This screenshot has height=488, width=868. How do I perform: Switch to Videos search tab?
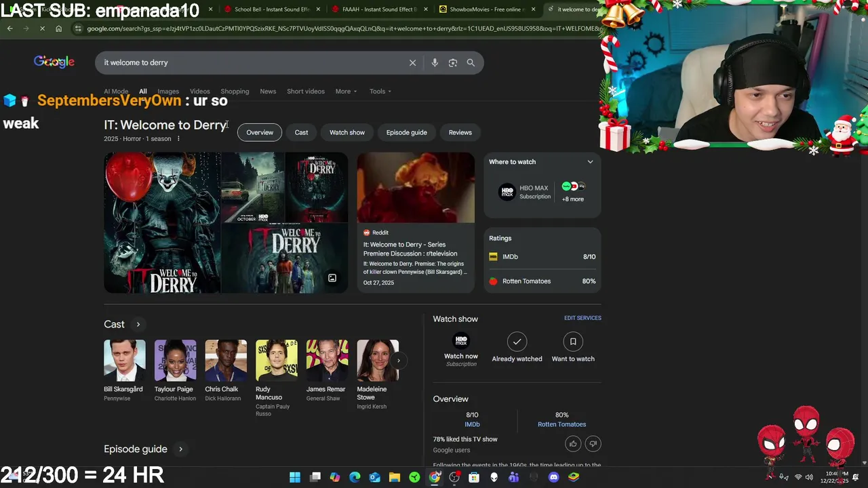click(x=199, y=91)
